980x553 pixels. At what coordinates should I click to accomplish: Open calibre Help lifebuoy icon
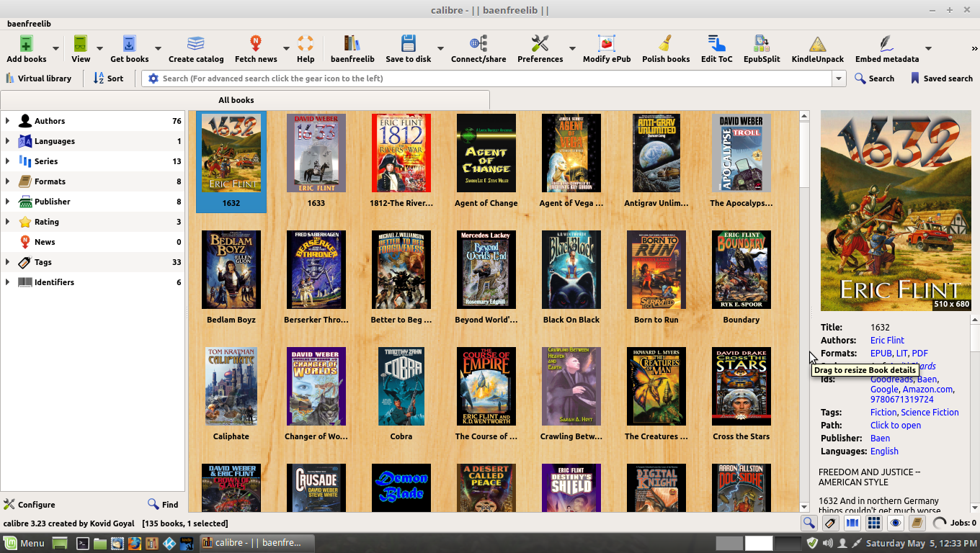[x=306, y=44]
